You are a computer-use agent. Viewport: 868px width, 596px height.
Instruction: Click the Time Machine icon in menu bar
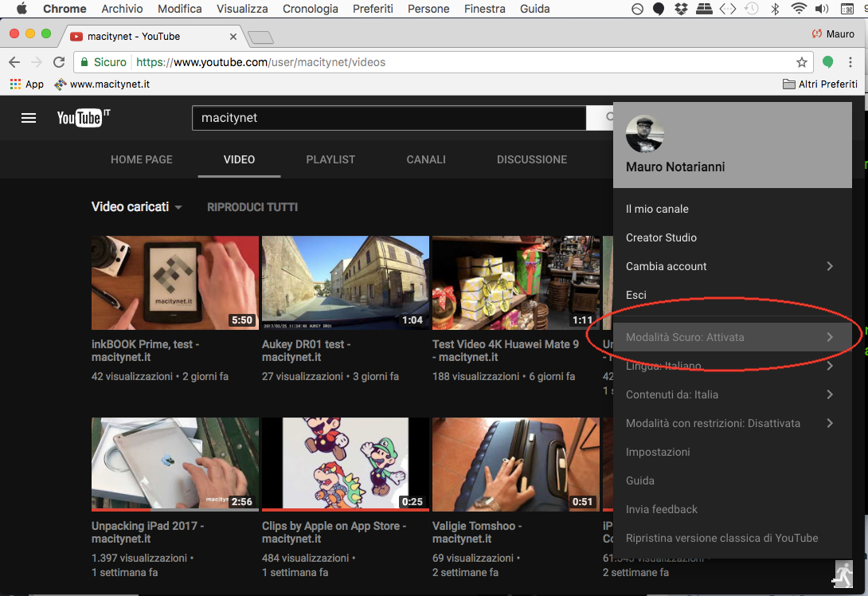pyautogui.click(x=751, y=9)
